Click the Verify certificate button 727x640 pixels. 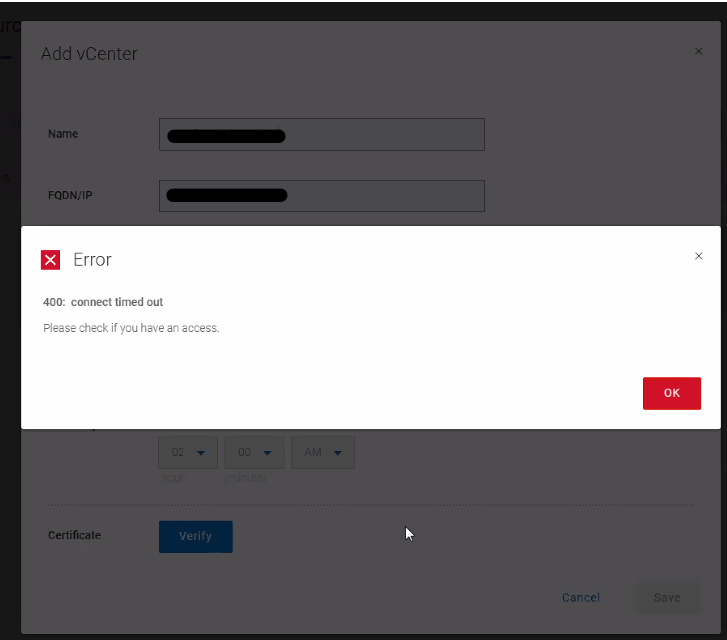click(196, 537)
